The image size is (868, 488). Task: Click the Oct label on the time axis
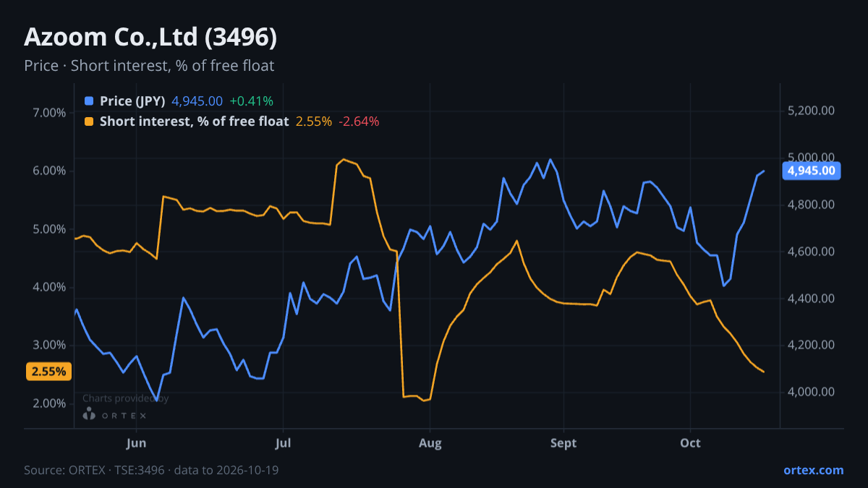(x=691, y=443)
